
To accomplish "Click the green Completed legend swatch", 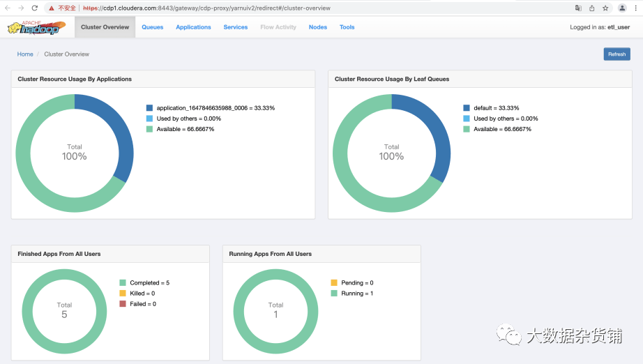I will pos(123,283).
